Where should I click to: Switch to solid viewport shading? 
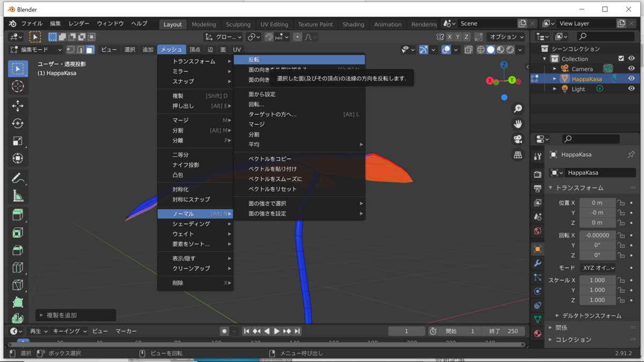[x=491, y=49]
